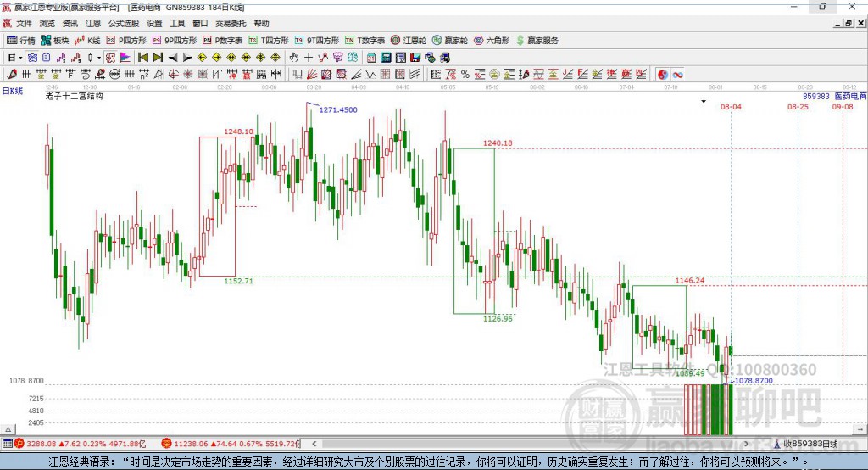Open the 资讯 menu

click(x=70, y=23)
